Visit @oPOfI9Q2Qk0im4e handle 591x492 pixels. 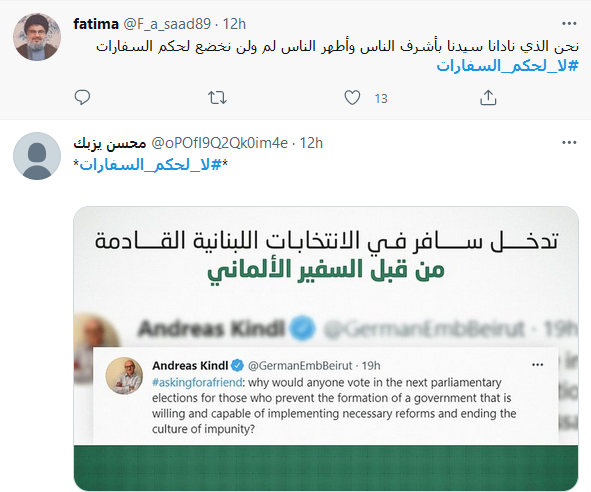point(219,143)
